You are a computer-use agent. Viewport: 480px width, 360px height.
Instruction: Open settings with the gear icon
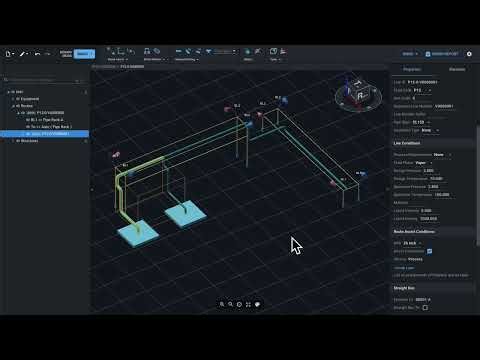point(469,54)
